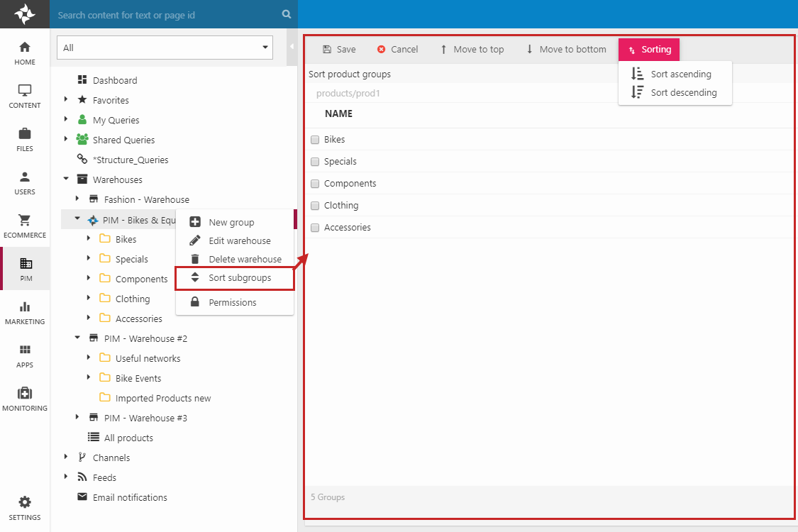Image resolution: width=798 pixels, height=532 pixels.
Task: Click the Save button
Action: pos(339,49)
